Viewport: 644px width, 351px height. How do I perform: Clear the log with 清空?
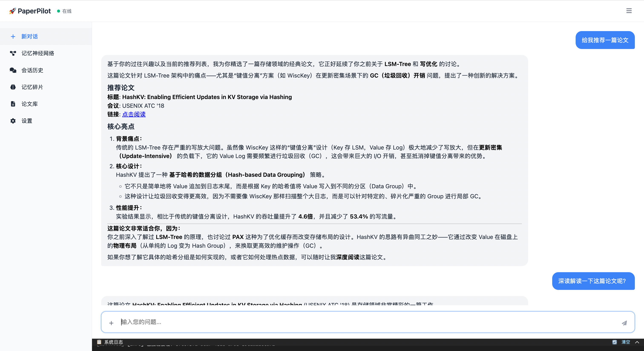click(x=626, y=342)
